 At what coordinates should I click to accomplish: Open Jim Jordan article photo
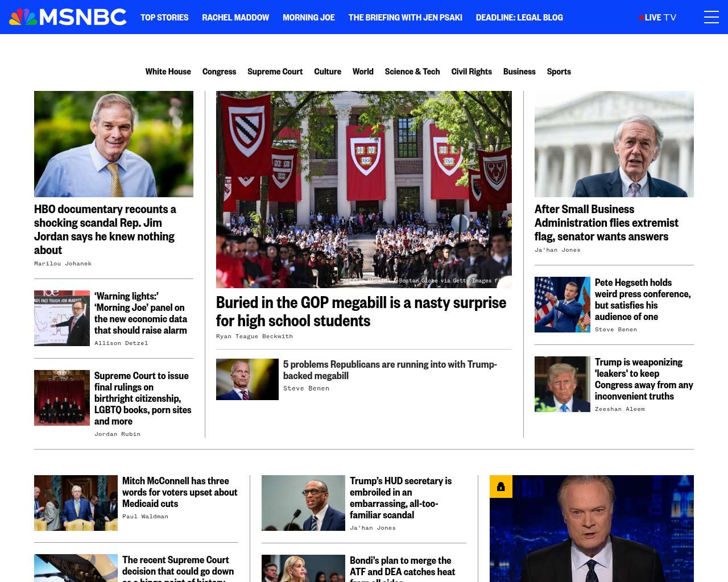[x=114, y=144]
